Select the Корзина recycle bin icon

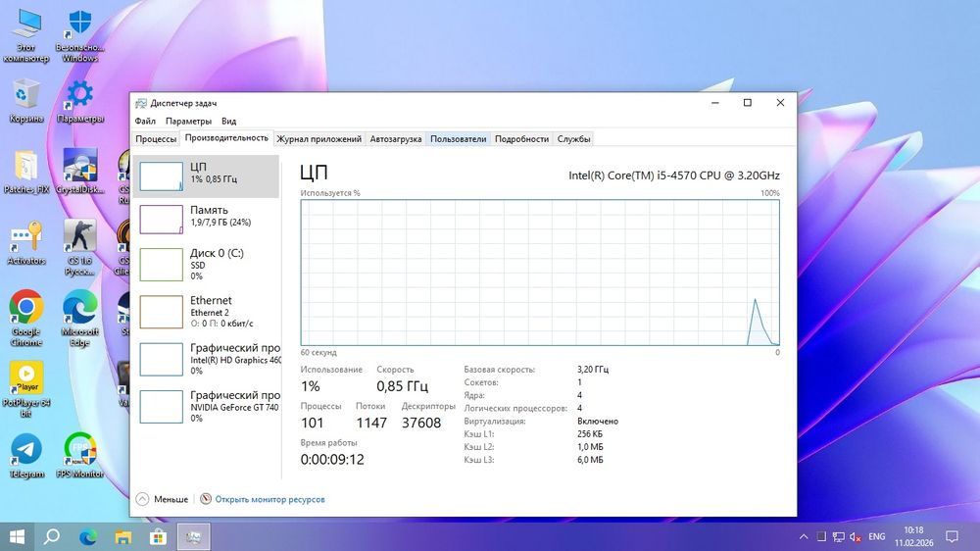pyautogui.click(x=26, y=100)
